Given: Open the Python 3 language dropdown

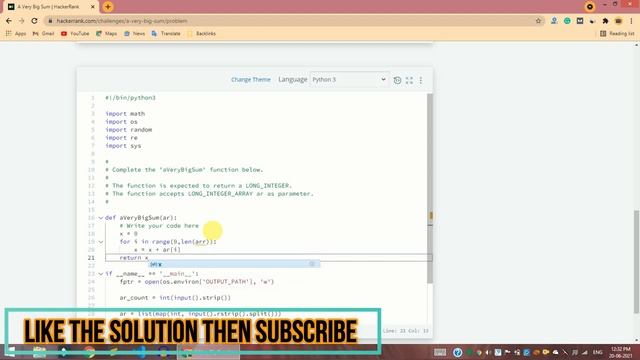Looking at the screenshot, I should pos(349,80).
